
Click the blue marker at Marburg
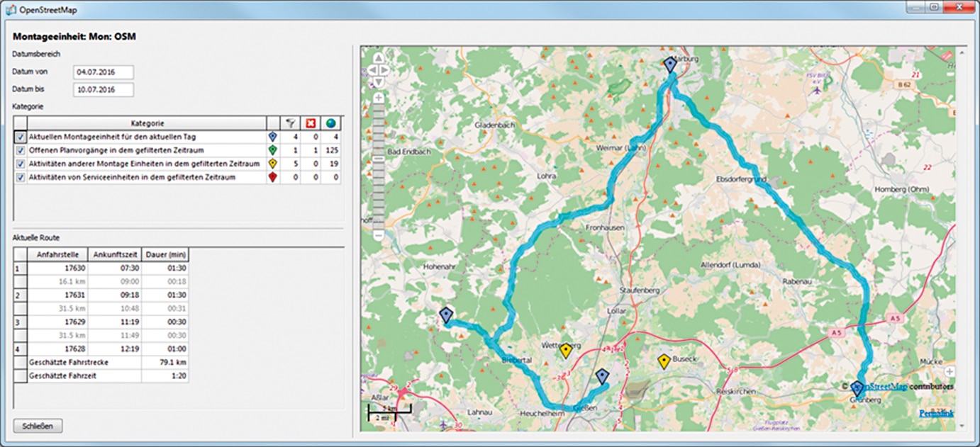point(670,66)
